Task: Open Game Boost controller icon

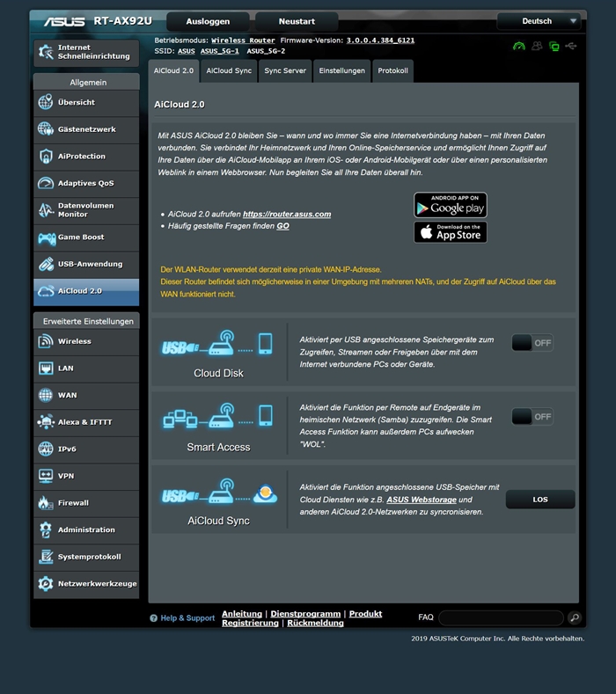Action: [47, 238]
